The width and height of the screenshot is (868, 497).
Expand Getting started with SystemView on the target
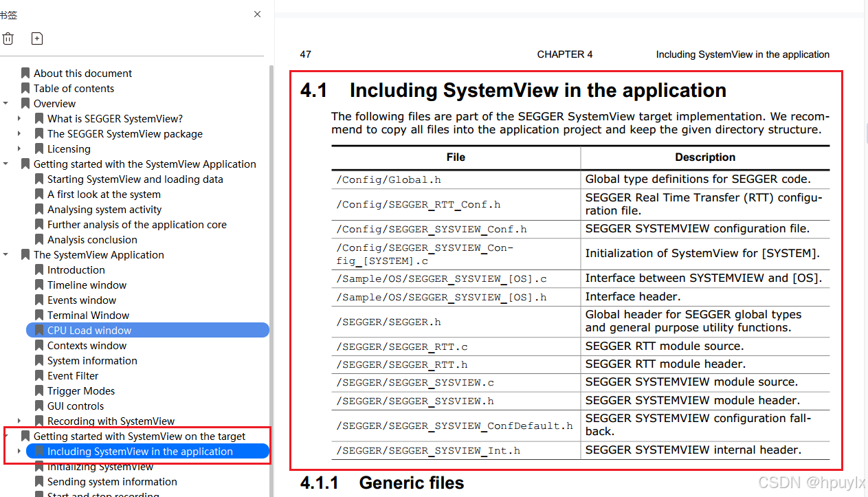point(5,436)
